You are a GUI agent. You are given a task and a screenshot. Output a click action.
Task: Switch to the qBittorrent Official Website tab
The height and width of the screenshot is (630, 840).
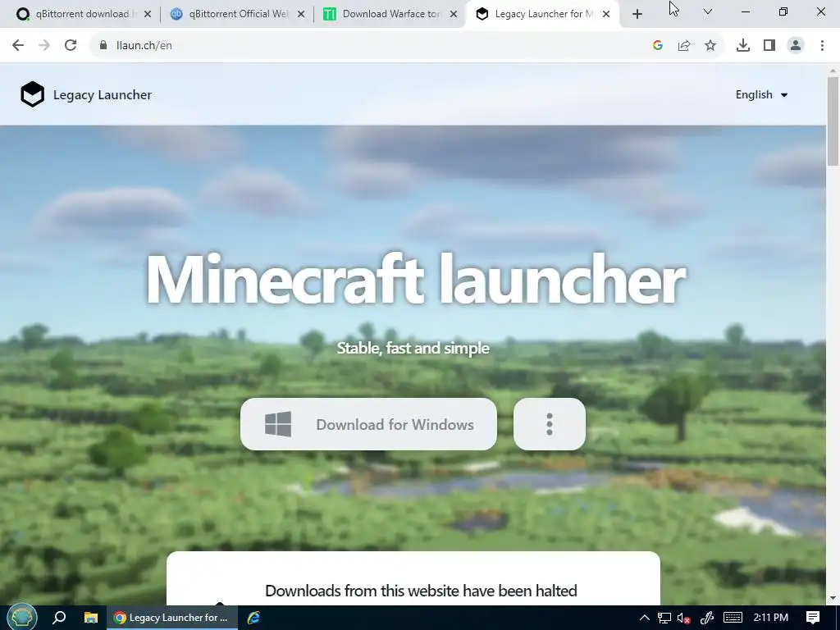coord(235,14)
